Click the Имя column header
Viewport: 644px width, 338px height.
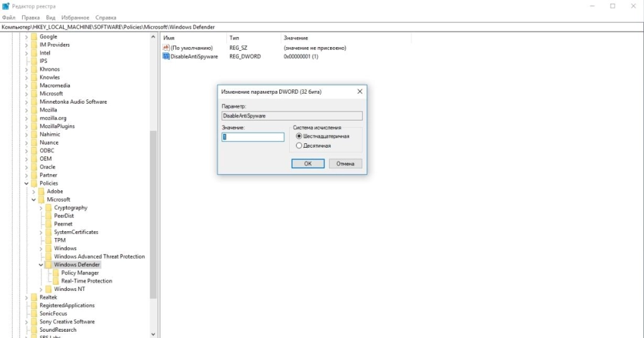coord(194,38)
